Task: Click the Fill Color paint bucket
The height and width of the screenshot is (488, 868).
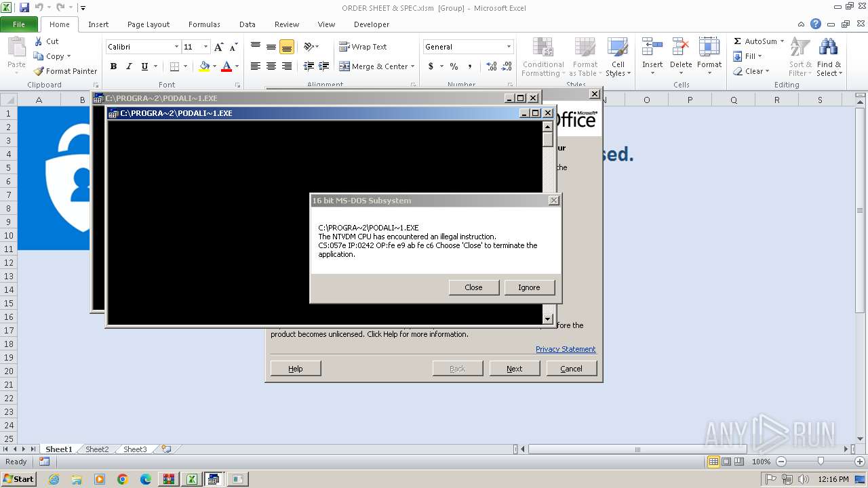Action: tap(204, 66)
